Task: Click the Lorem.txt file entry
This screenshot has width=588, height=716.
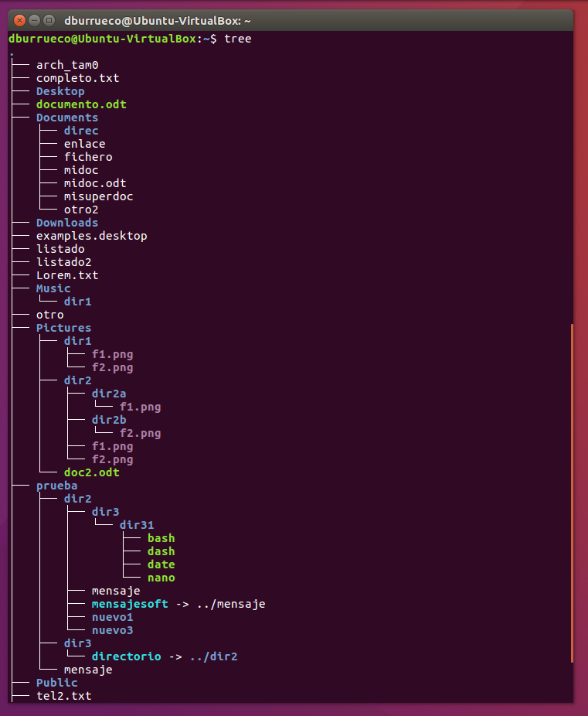Action: [67, 275]
